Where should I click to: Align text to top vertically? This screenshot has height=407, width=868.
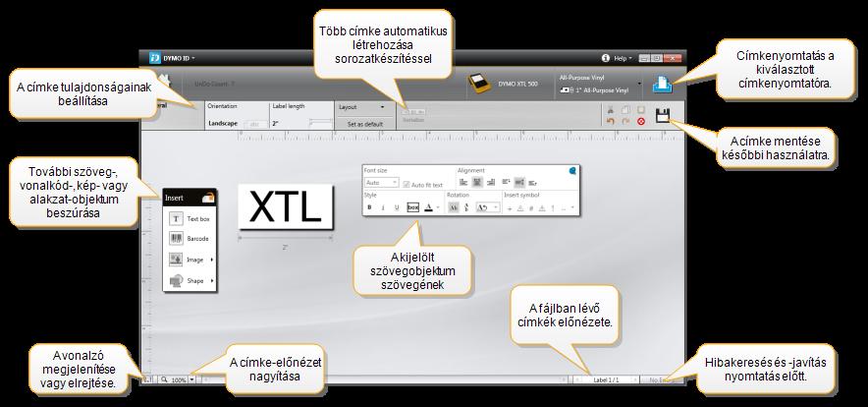click(506, 181)
